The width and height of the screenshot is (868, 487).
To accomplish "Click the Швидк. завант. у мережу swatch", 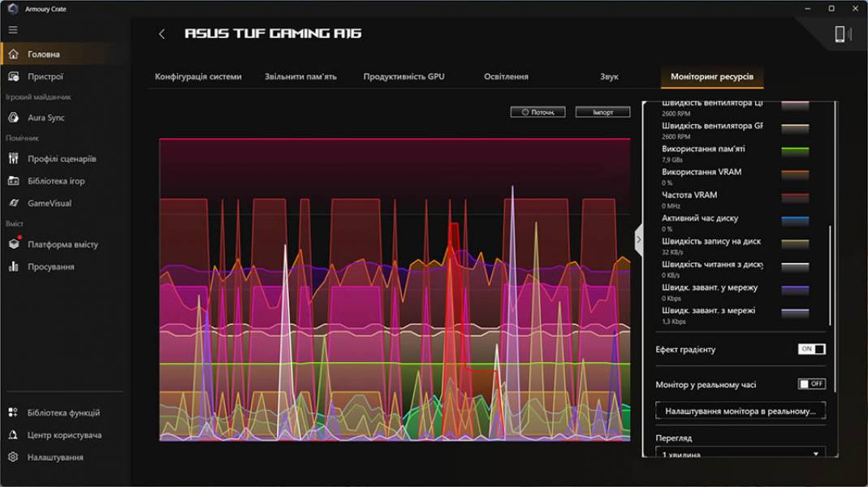I will click(795, 290).
